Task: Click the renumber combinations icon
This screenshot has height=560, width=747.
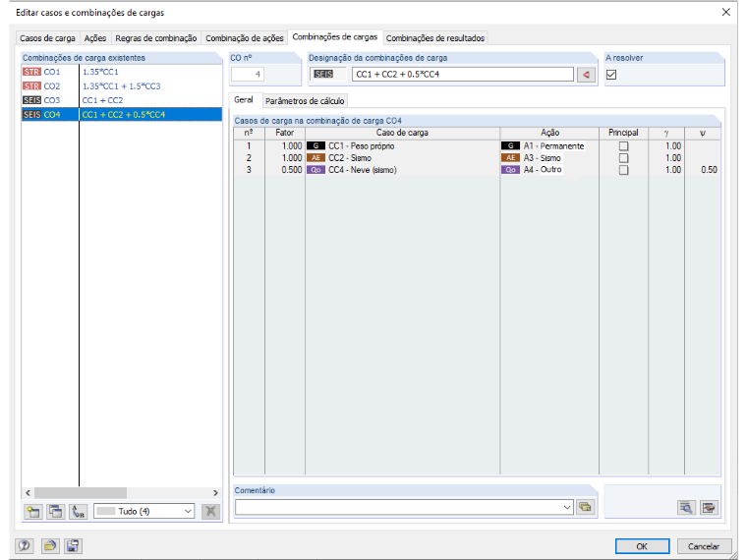Action: (x=78, y=512)
